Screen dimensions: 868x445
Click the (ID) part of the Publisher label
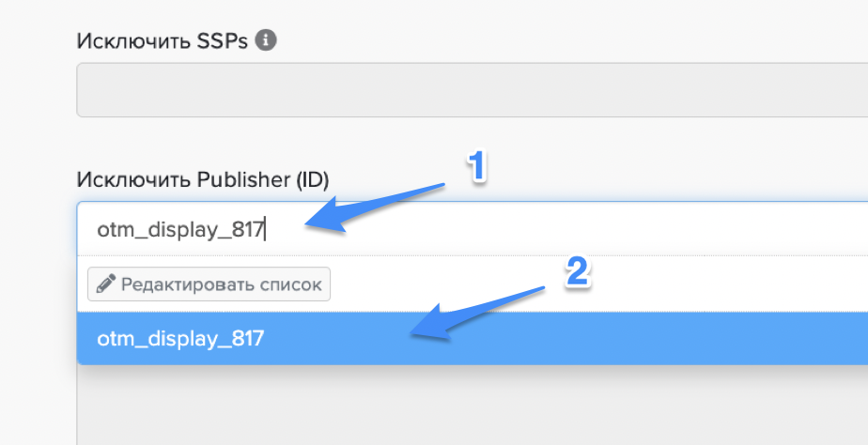pyautogui.click(x=312, y=178)
